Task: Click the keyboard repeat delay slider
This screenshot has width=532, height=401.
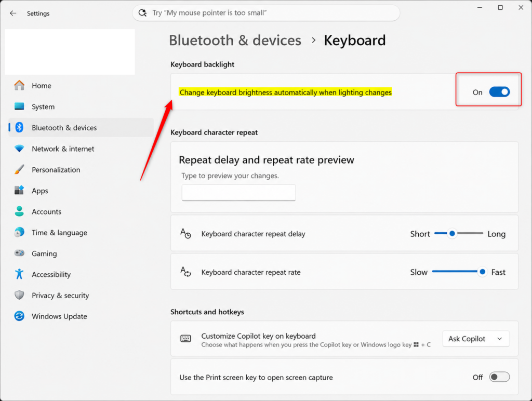Action: pyautogui.click(x=458, y=233)
